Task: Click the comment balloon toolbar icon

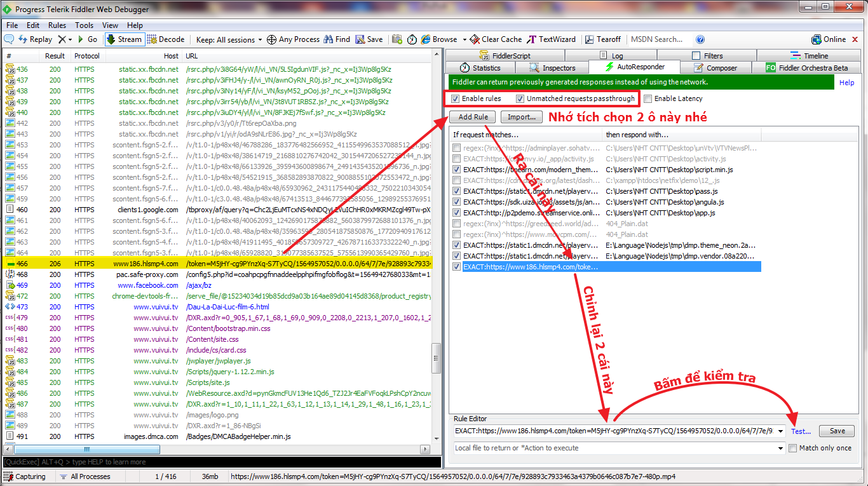Action: pyautogui.click(x=9, y=39)
